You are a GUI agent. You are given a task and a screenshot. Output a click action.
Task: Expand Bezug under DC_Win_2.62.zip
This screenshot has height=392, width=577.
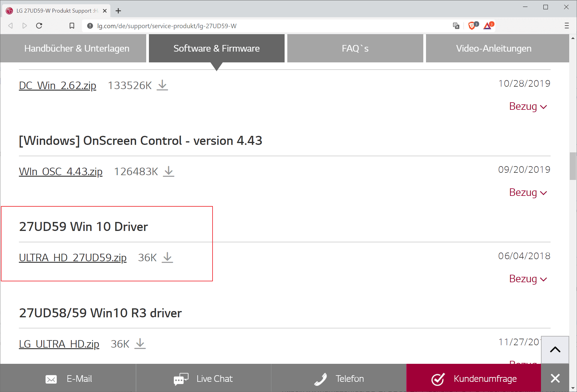528,106
